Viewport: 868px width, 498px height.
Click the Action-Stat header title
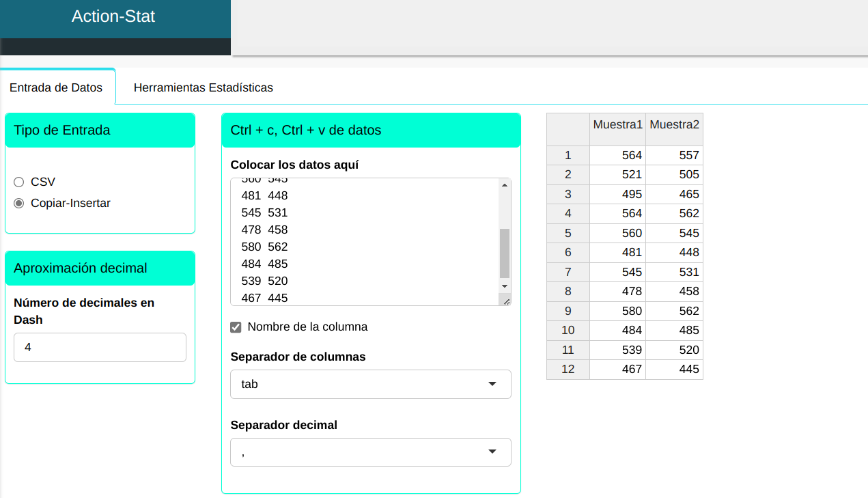coord(113,16)
